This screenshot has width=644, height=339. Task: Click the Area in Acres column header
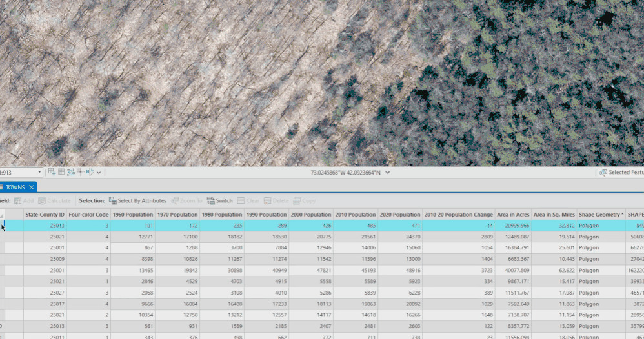[x=513, y=215]
